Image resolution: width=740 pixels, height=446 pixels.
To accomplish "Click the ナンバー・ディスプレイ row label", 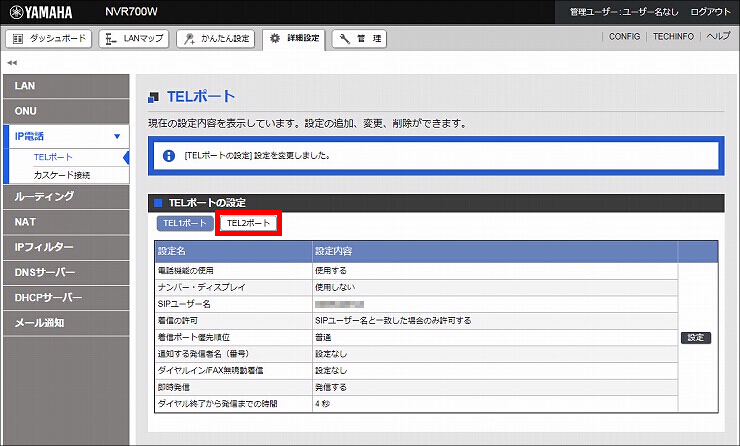I will coord(202,287).
